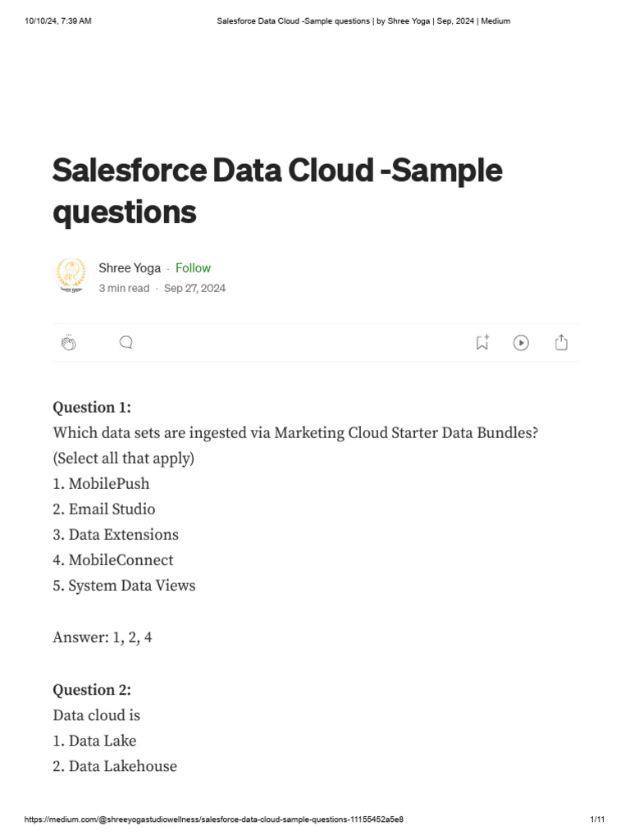Screen dimensions: 630x840
Task: Click the Question 1 heading
Action: (x=92, y=408)
